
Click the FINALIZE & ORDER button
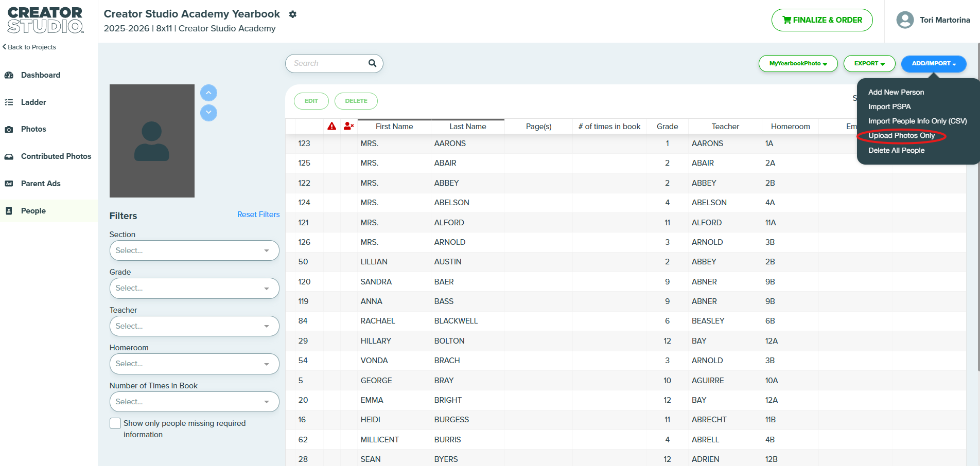[822, 20]
